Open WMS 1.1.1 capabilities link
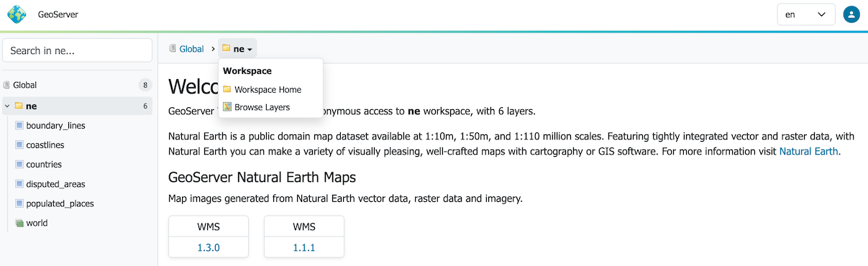Screen dimensions: 868x266 tap(304, 247)
